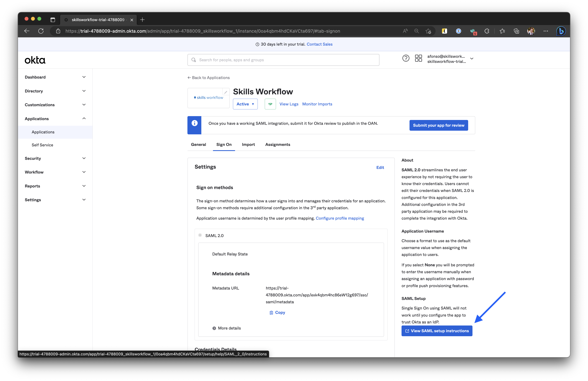Switch to the Import tab
The width and height of the screenshot is (588, 381).
[248, 144]
